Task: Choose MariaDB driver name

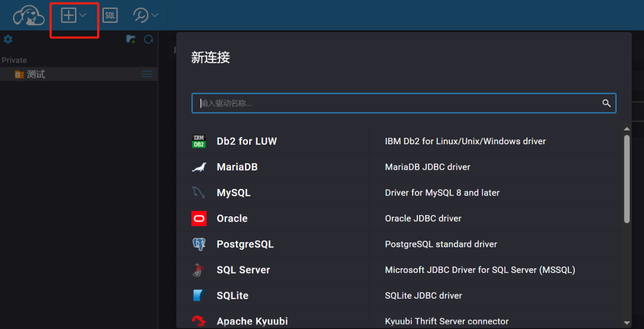Action: [237, 167]
